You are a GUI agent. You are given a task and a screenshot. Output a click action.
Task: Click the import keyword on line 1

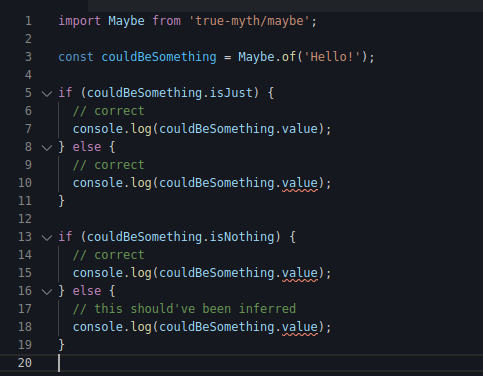tap(79, 21)
